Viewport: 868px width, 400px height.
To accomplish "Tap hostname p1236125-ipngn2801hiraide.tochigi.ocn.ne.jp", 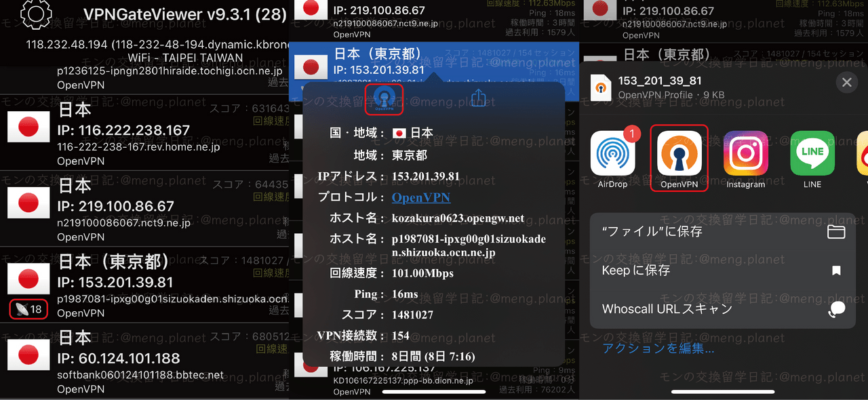I will coord(170,71).
